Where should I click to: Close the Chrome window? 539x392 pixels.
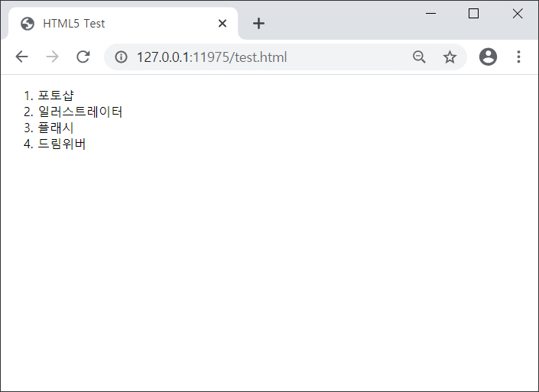(x=518, y=14)
